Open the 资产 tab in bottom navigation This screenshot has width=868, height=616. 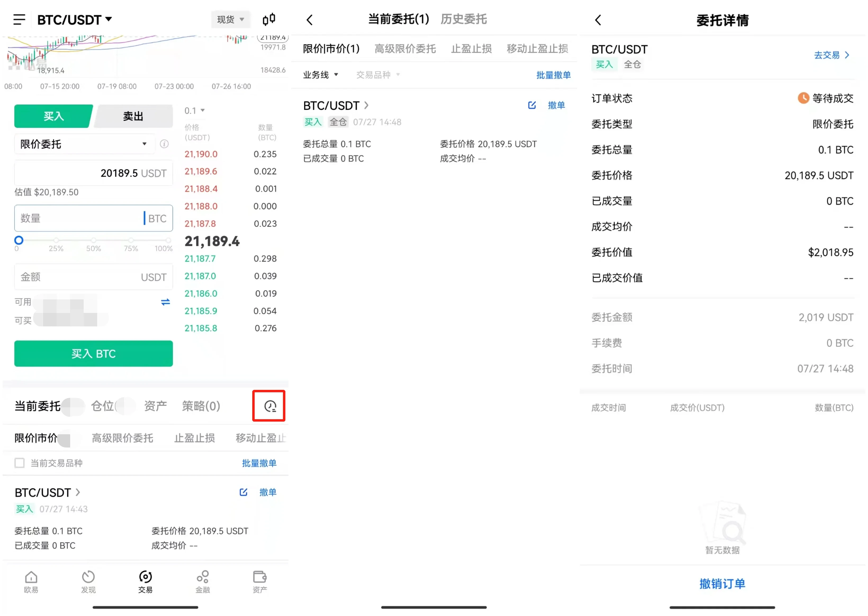click(x=260, y=581)
